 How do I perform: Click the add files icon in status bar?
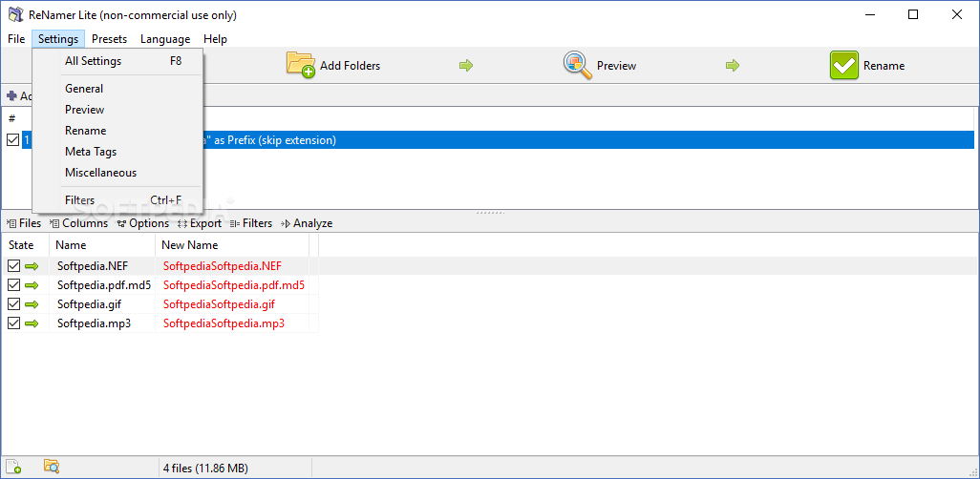[x=13, y=466]
